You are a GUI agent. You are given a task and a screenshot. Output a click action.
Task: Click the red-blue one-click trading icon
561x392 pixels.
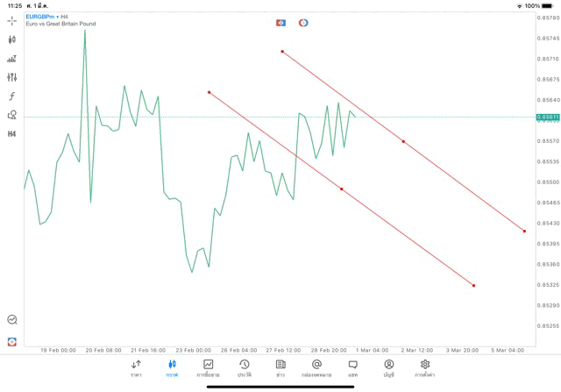280,23
